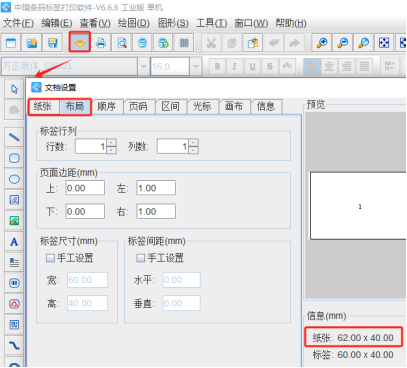Save the file with floppy icon

53,43
